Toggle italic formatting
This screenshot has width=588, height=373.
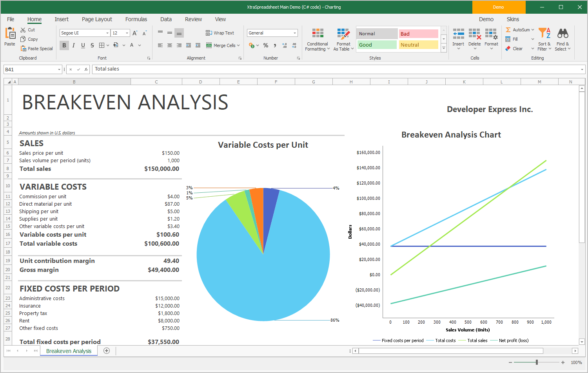(x=73, y=45)
